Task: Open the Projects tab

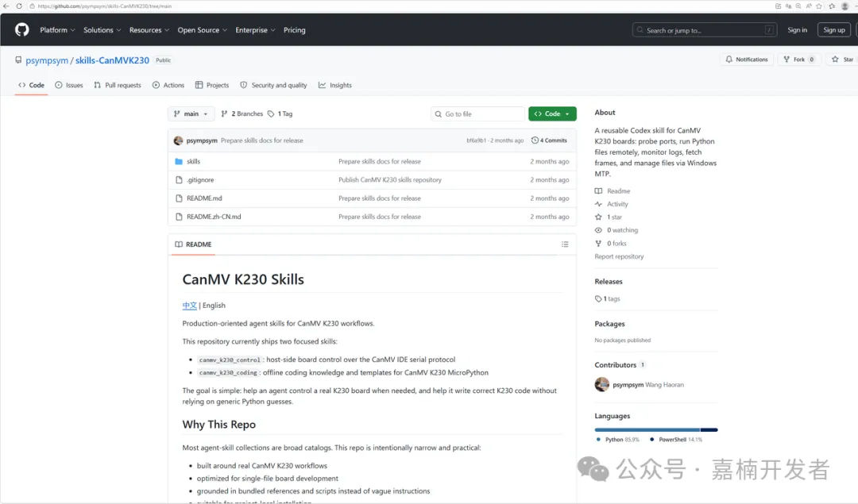Action: point(212,85)
